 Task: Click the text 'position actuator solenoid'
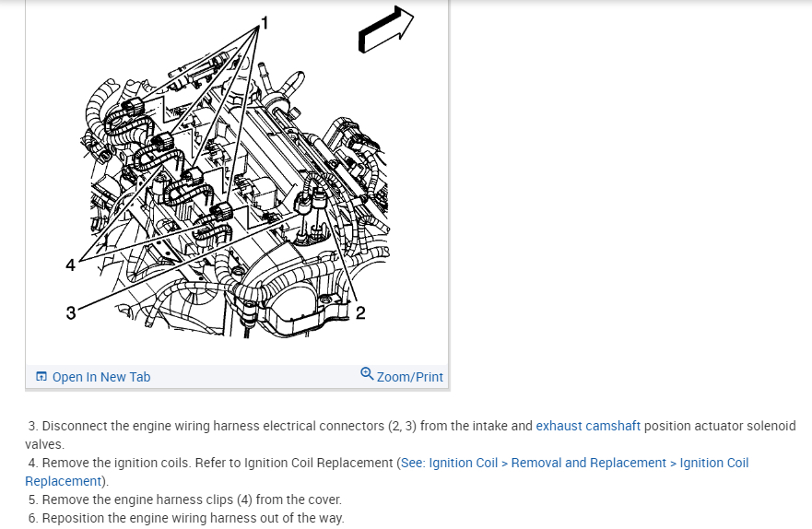click(720, 426)
